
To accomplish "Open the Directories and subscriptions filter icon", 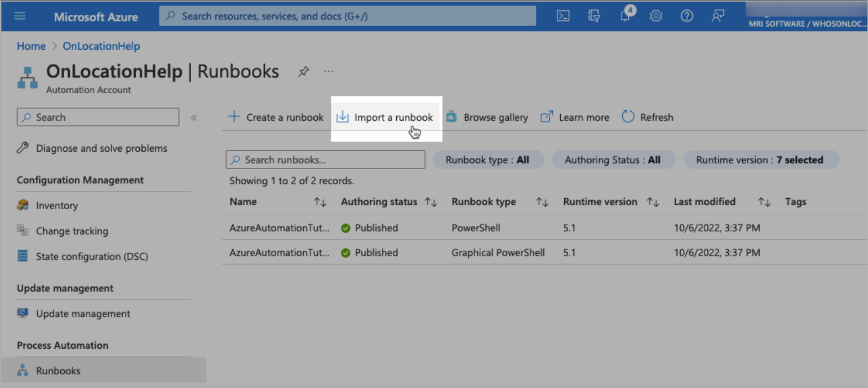I will [594, 16].
